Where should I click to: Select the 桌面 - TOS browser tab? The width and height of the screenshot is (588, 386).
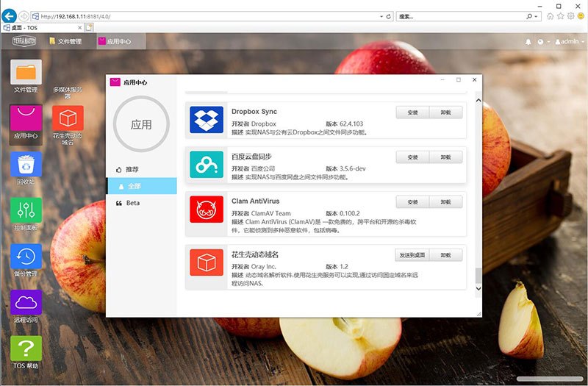(42, 28)
